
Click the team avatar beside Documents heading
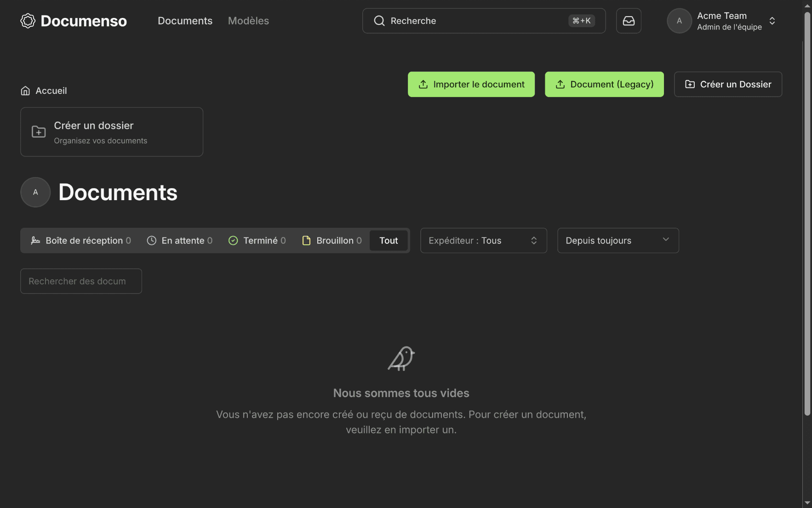[35, 192]
